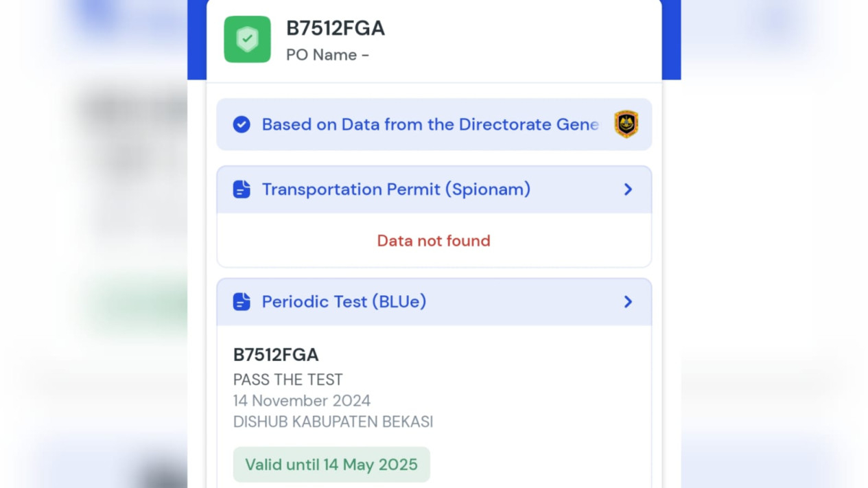The width and height of the screenshot is (868, 488).
Task: Click the Based on Data banner text
Action: [430, 124]
